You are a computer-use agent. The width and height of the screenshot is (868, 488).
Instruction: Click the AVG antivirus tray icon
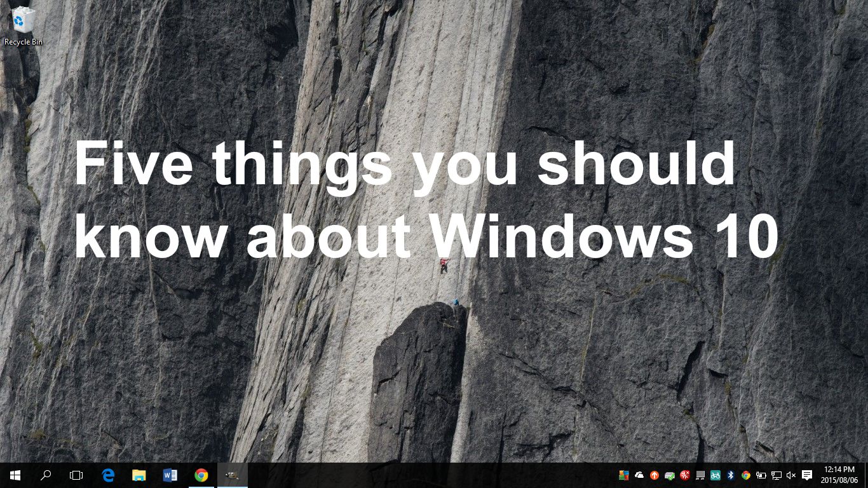[624, 475]
